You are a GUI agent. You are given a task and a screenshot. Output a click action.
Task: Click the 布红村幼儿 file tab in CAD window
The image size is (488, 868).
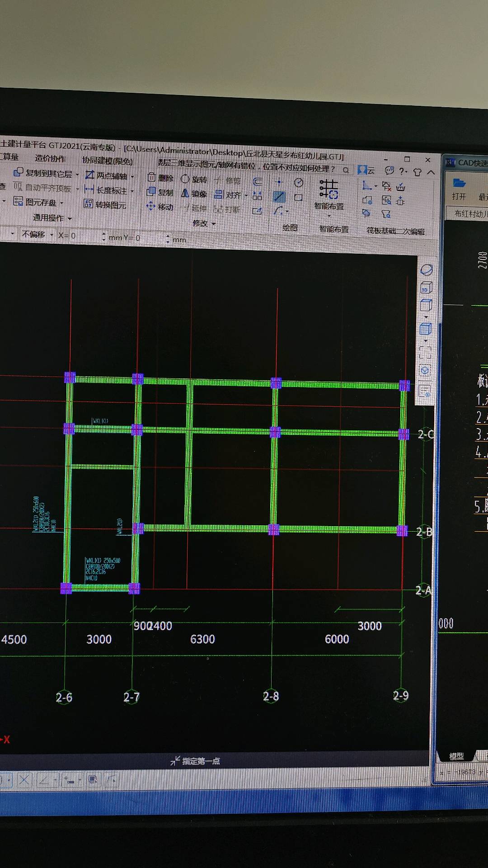click(470, 214)
